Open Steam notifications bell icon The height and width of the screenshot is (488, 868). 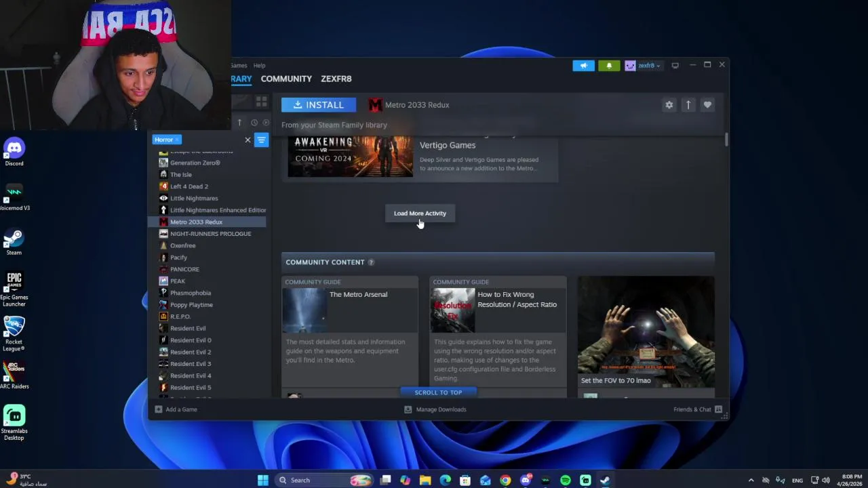(x=609, y=66)
